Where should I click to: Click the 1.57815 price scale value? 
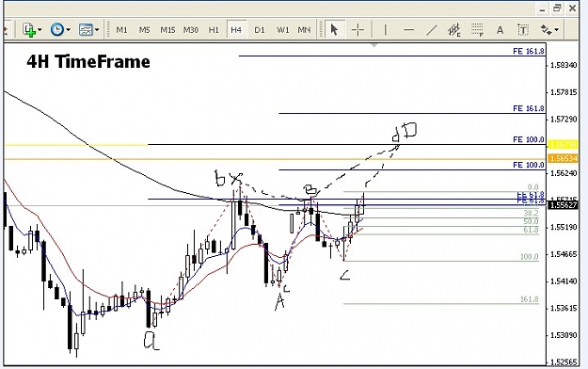click(x=564, y=92)
